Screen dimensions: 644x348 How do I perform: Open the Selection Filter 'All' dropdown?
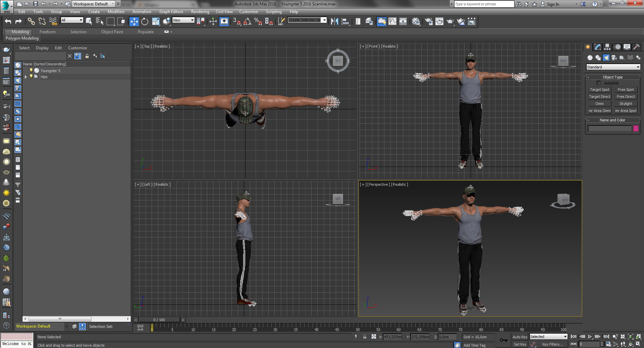click(72, 20)
